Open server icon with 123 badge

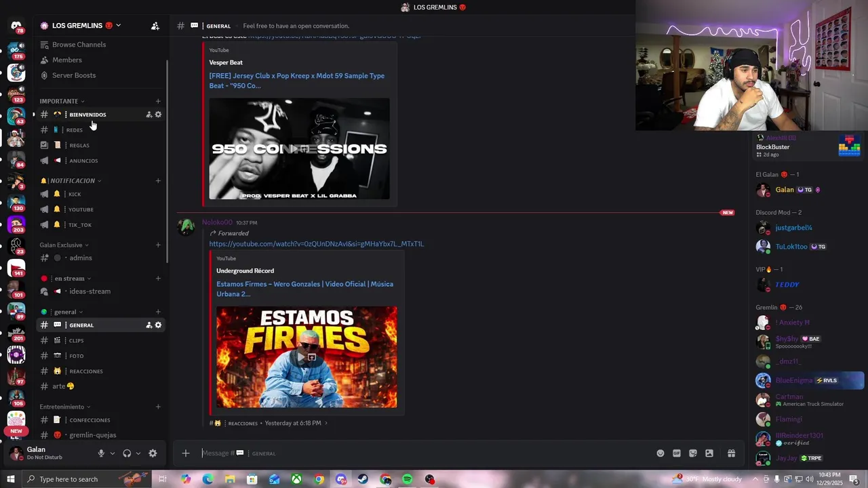pyautogui.click(x=16, y=94)
